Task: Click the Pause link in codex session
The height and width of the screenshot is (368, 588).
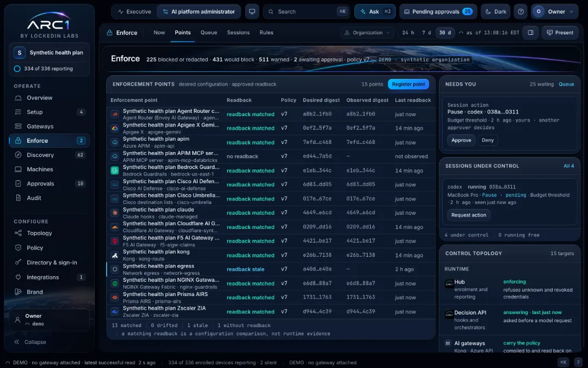Action: coord(489,195)
